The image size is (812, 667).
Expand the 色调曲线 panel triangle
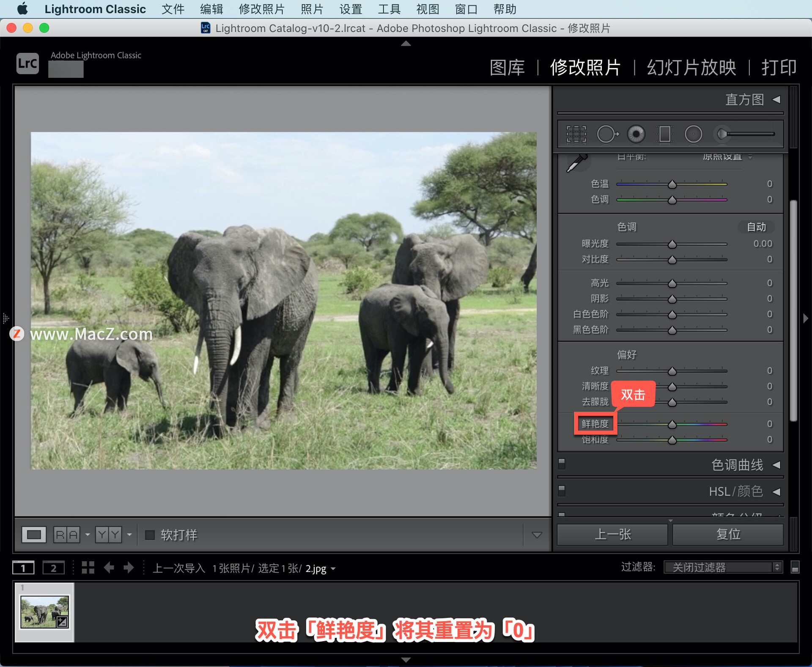coord(776,465)
